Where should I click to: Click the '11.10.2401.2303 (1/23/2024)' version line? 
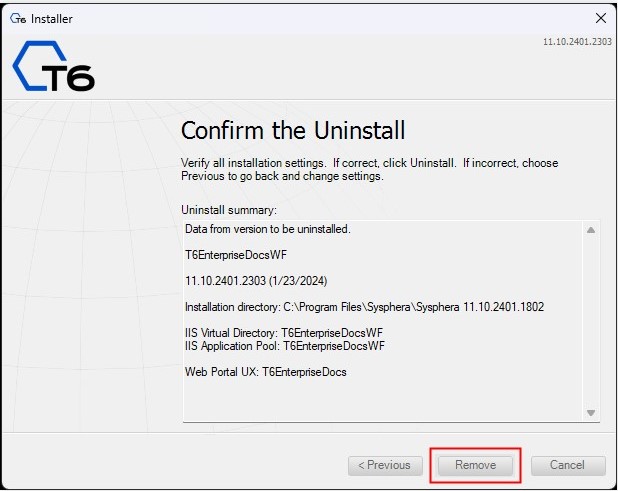256,281
